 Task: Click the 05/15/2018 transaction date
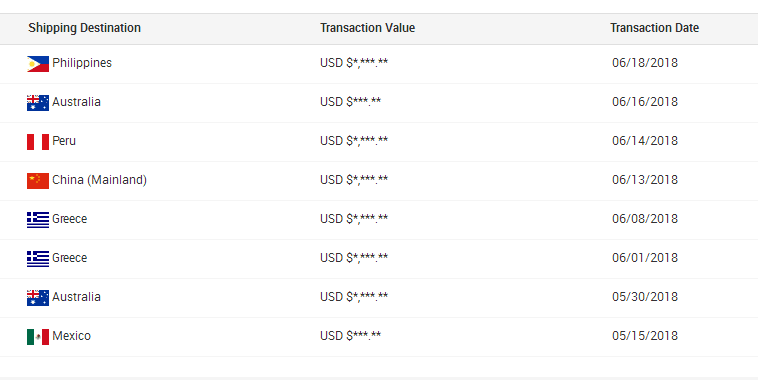(x=645, y=336)
